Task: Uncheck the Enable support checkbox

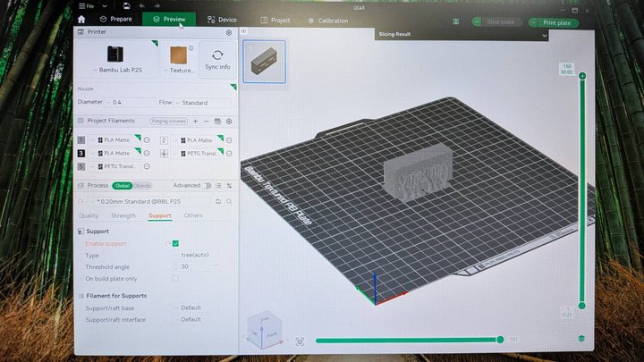Action: (176, 243)
